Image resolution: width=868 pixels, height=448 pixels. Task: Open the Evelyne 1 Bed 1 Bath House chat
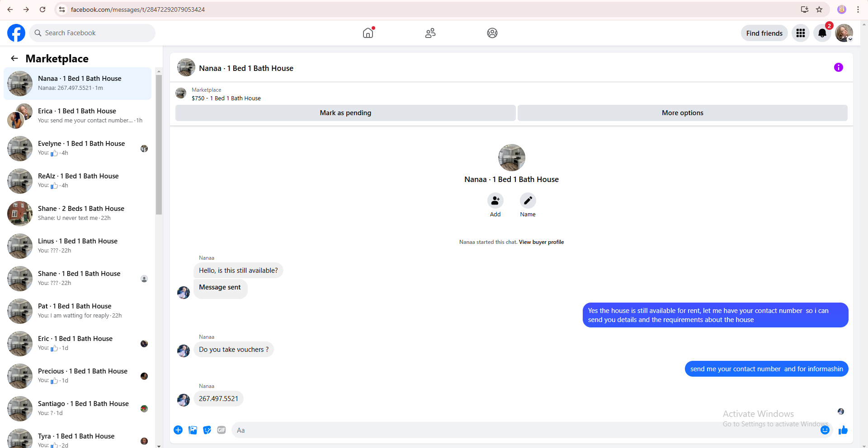click(x=77, y=149)
